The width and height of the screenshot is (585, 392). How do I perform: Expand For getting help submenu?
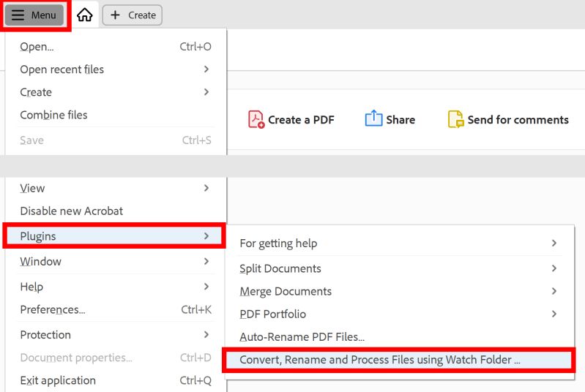(399, 244)
